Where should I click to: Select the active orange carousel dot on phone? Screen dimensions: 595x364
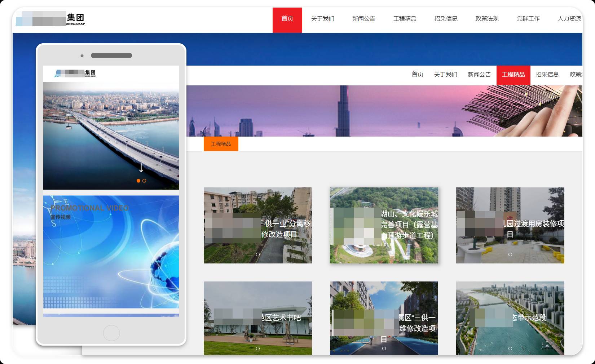coord(138,181)
